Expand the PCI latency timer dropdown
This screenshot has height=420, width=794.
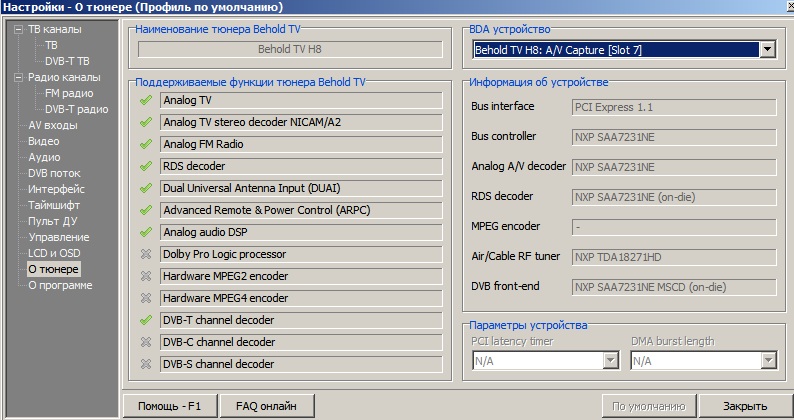[x=609, y=361]
